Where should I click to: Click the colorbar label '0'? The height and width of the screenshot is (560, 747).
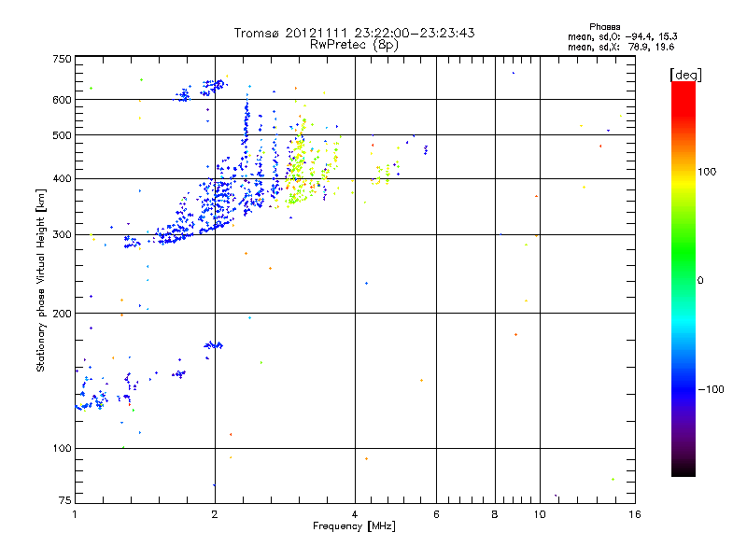(x=700, y=280)
